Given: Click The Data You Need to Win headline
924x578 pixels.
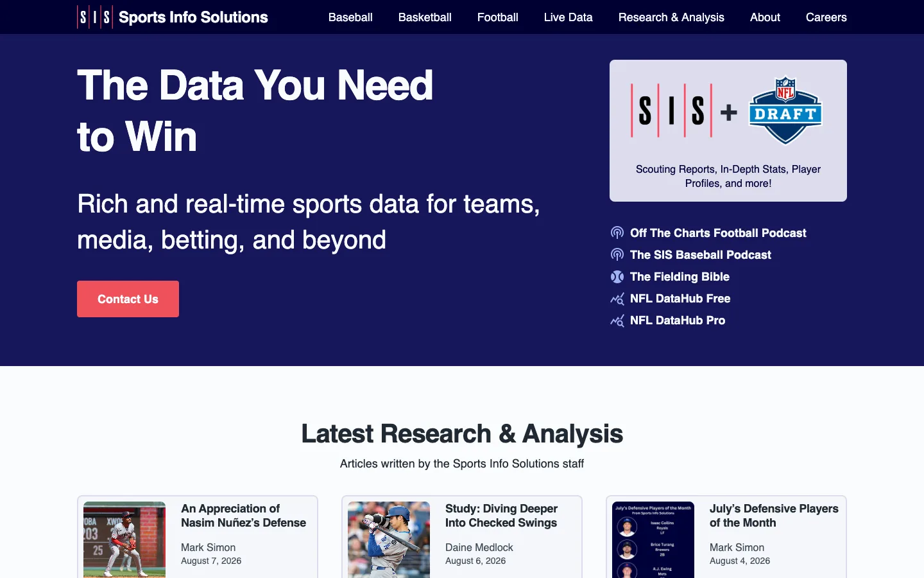Looking at the screenshot, I should tap(255, 111).
